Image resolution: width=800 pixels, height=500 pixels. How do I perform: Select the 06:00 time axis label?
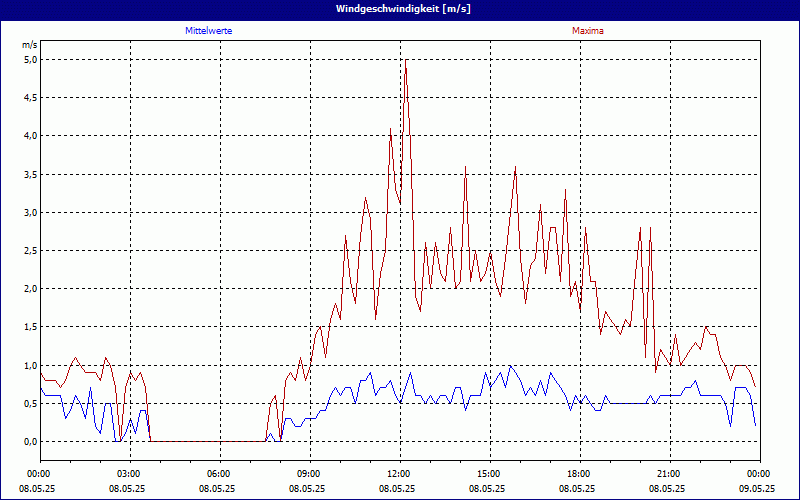point(218,474)
